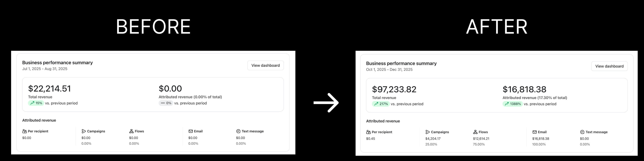The width and height of the screenshot is (644, 161).
Task: Click the Per recipient icon in AFTER panel
Action: [x=368, y=132]
